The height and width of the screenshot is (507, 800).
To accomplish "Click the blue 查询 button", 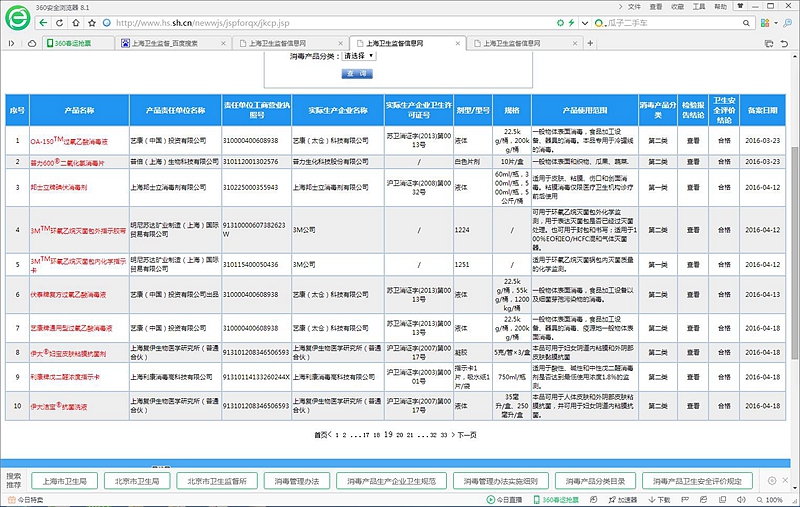I will [357, 73].
